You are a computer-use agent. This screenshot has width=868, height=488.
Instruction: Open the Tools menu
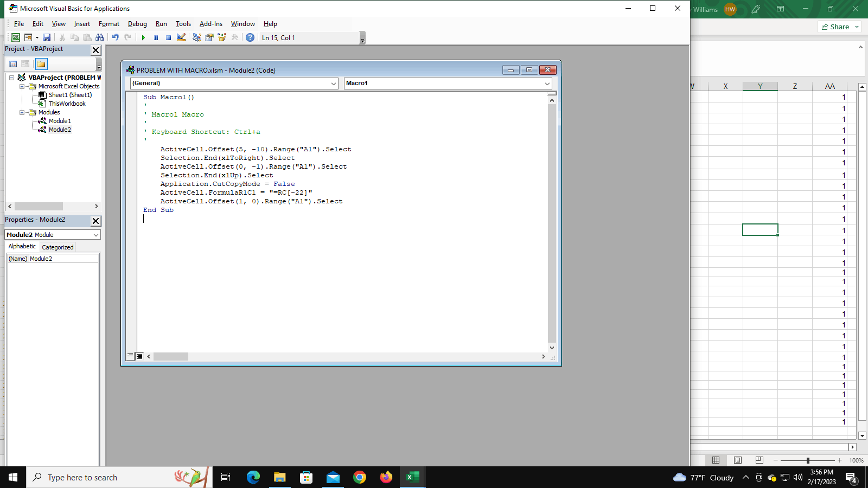(x=183, y=24)
